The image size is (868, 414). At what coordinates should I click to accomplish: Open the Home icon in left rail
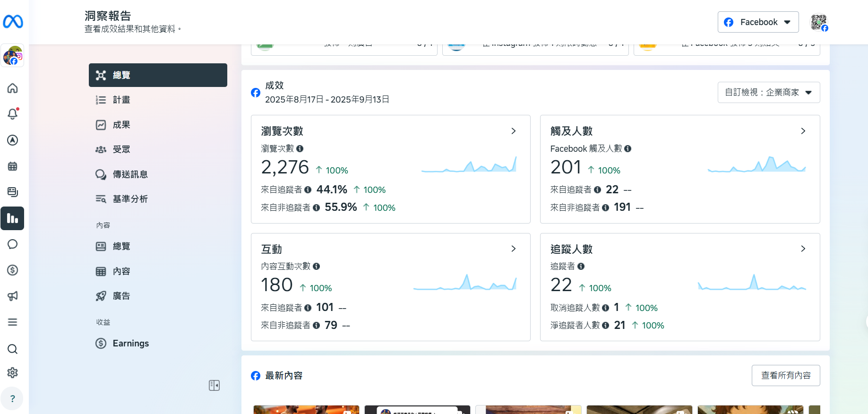13,88
